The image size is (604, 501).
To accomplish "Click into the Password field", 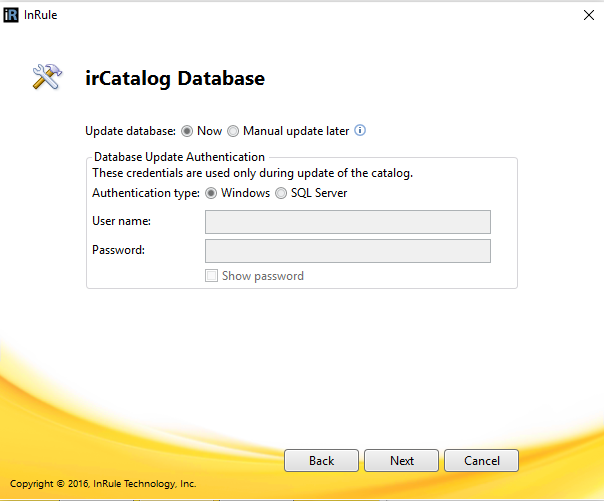I will 347,250.
